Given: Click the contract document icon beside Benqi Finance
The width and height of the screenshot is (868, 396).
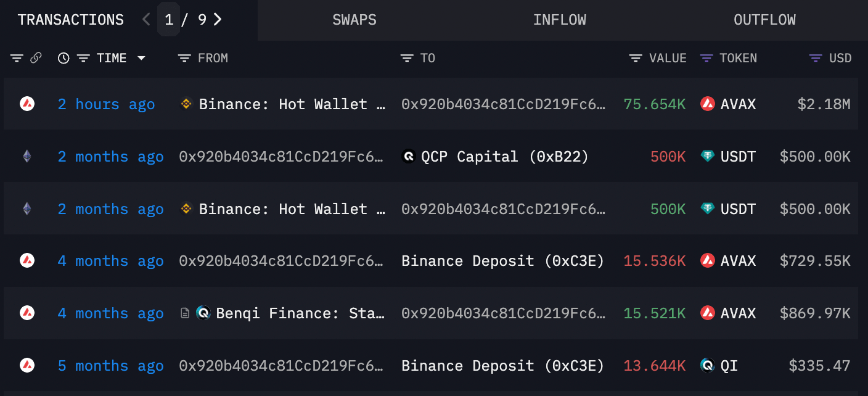Looking at the screenshot, I should [x=185, y=313].
